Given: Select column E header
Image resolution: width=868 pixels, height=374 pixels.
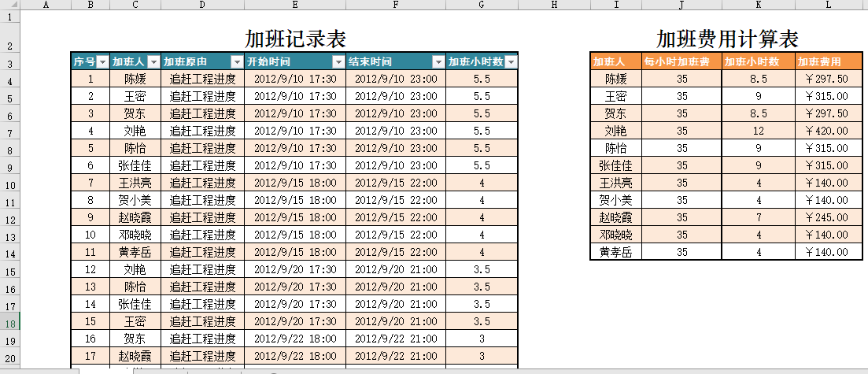Looking at the screenshot, I should tap(295, 5).
